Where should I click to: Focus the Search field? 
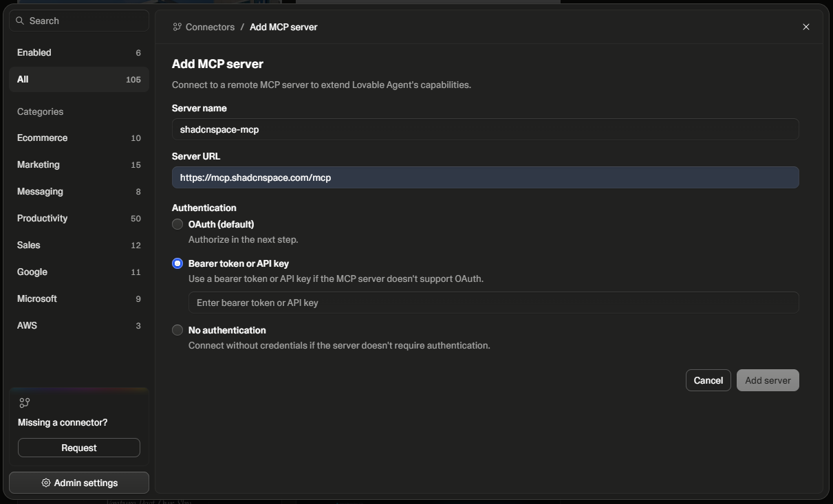click(x=79, y=21)
